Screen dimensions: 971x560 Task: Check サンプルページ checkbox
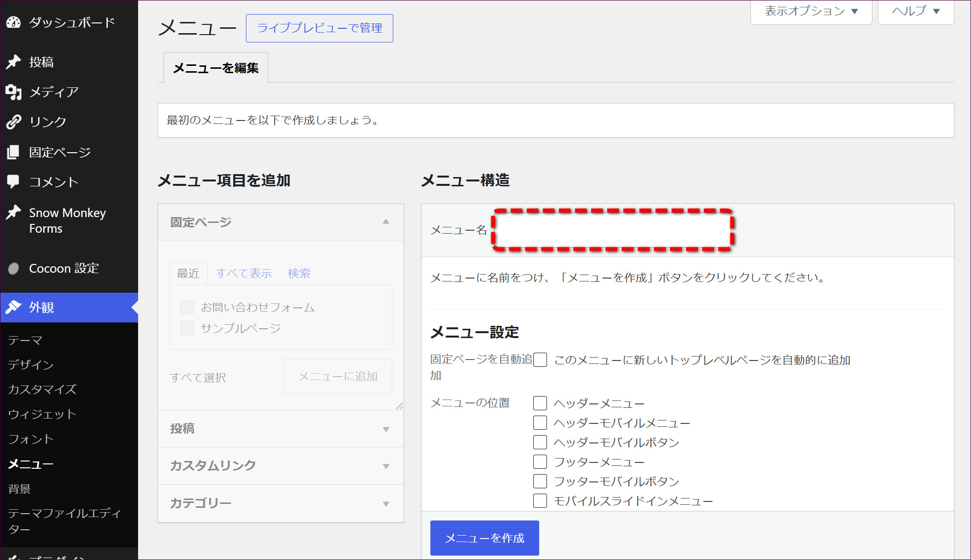coord(187,328)
